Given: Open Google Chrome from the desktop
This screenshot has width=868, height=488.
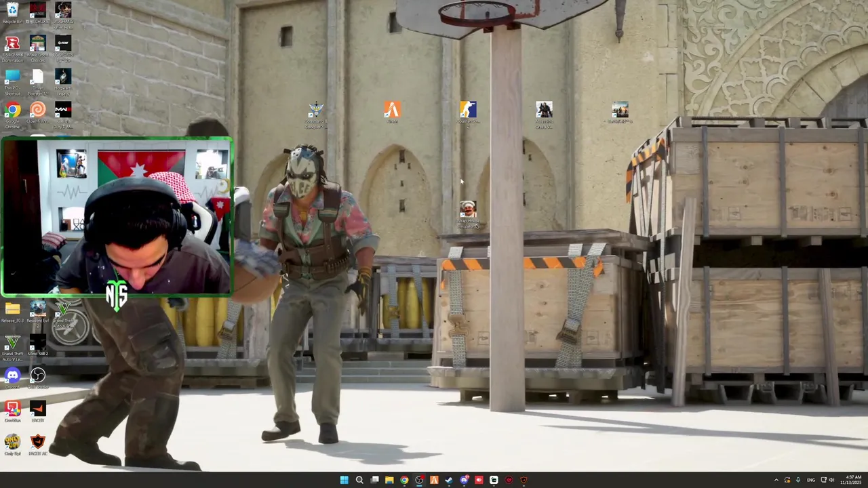Looking at the screenshot, I should point(12,115).
